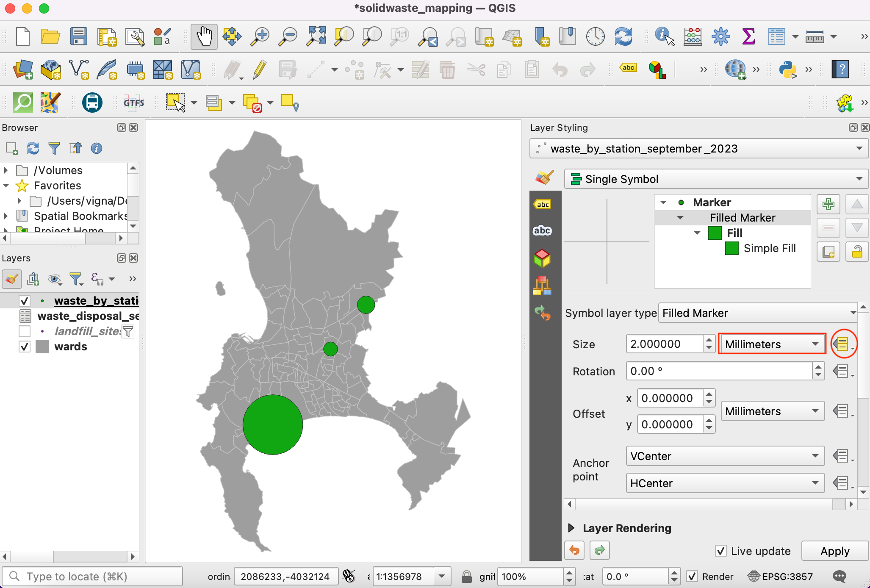Open the Python Console icon
870x588 pixels.
(787, 69)
